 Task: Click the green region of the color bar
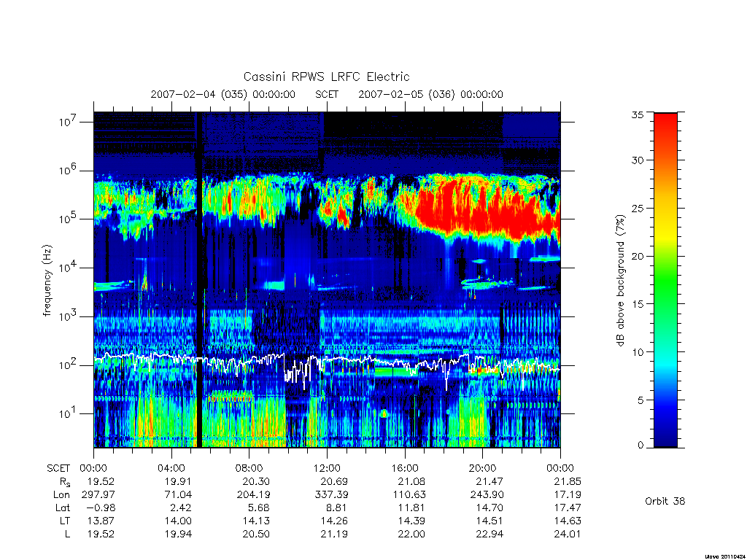click(665, 281)
